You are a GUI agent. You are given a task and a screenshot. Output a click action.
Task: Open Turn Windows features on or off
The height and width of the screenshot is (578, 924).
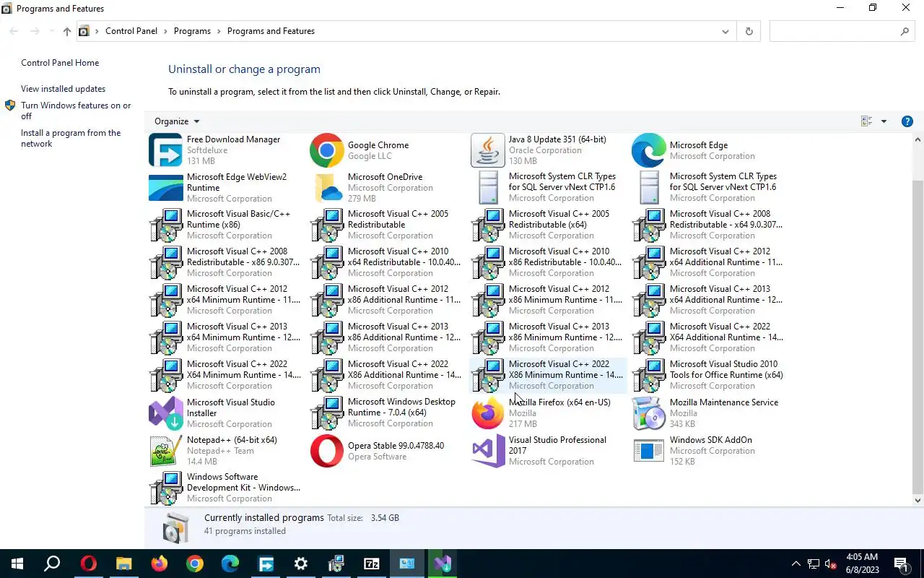pos(76,111)
